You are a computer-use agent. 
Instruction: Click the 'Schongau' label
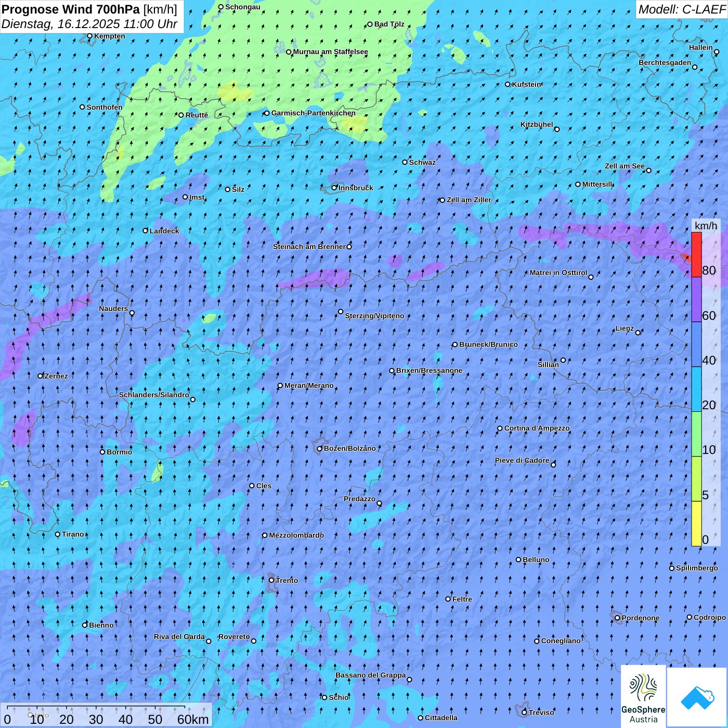pos(242,7)
